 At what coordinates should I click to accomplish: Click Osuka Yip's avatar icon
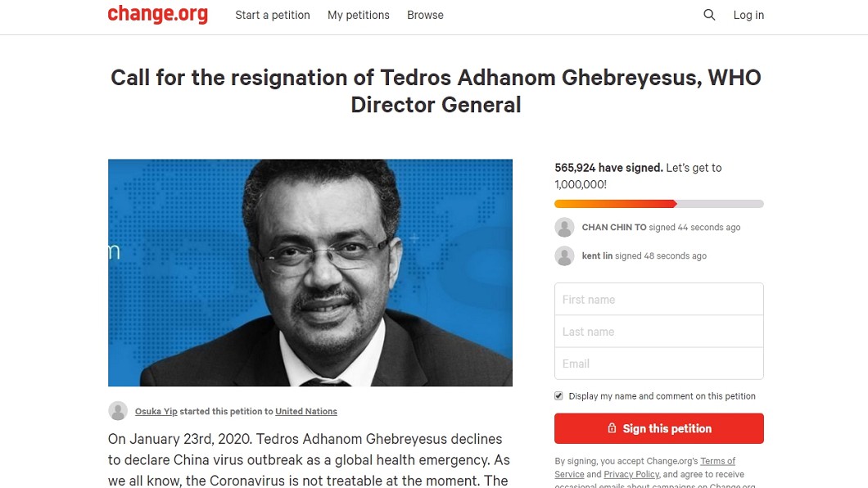tap(118, 411)
